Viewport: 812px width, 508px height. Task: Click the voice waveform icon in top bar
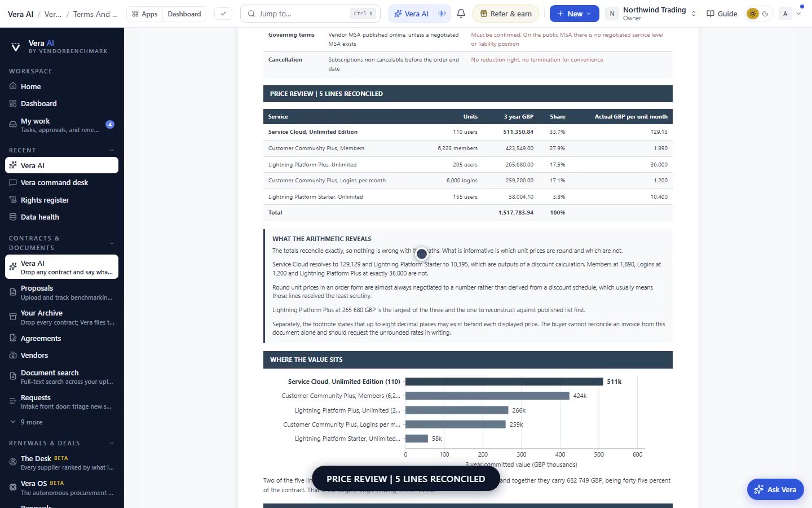click(442, 14)
